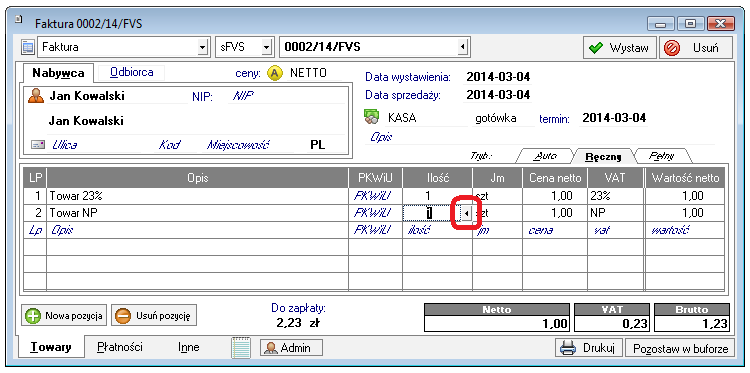Click the Opis column header

point(198,178)
